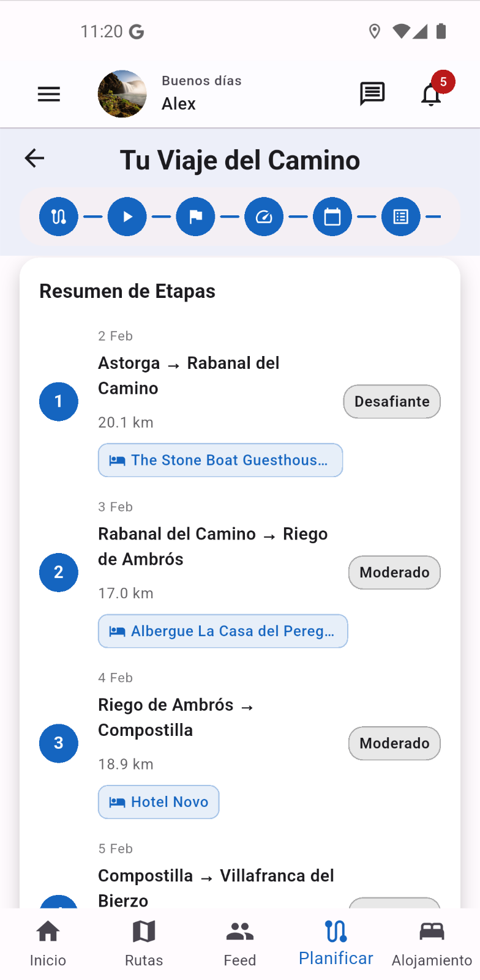
Task: Open the Hotel Novo accommodation chip
Action: point(159,802)
